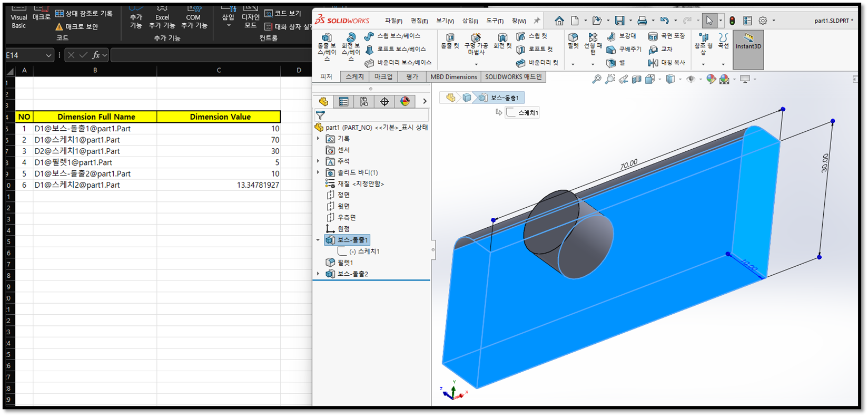Choose the 보강대 rib tool
The image size is (868, 416).
coord(622,36)
